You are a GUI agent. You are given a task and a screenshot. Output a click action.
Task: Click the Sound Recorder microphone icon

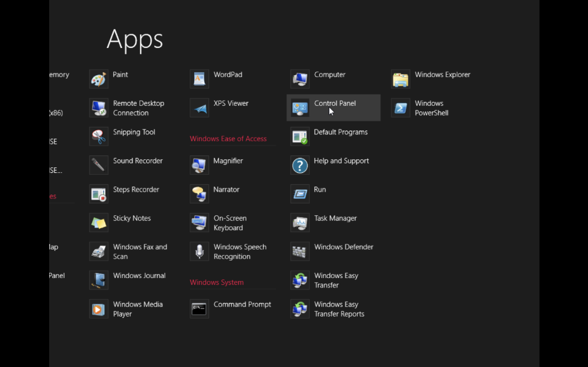(99, 165)
